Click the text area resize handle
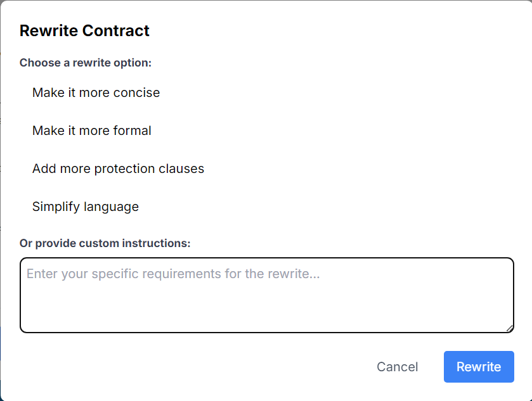Image resolution: width=532 pixels, height=401 pixels. tap(509, 328)
